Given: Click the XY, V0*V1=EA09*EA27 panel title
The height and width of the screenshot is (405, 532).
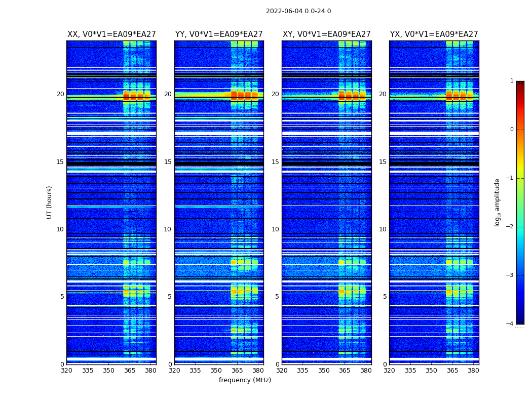Looking at the screenshot, I should [326, 34].
